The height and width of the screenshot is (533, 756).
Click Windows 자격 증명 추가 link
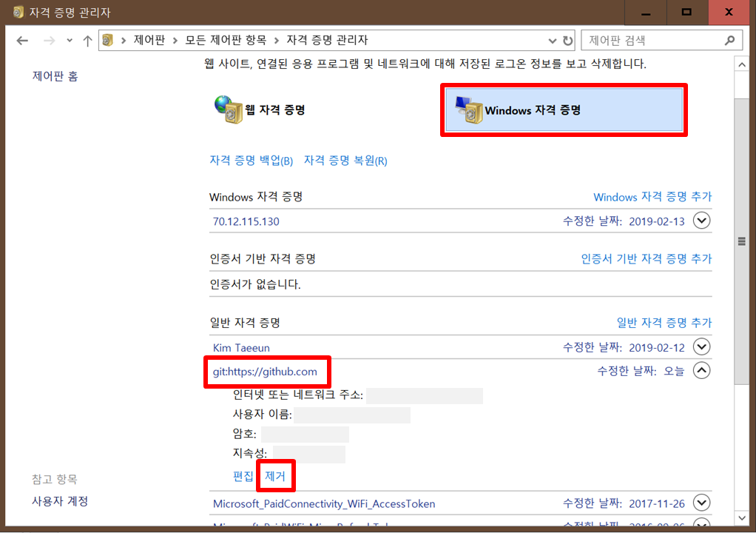coord(652,197)
